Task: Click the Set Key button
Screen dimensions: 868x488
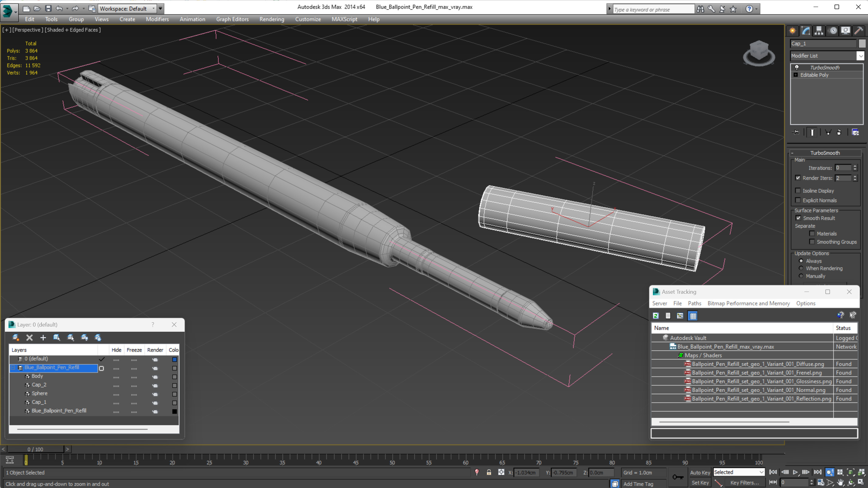Action: [700, 483]
